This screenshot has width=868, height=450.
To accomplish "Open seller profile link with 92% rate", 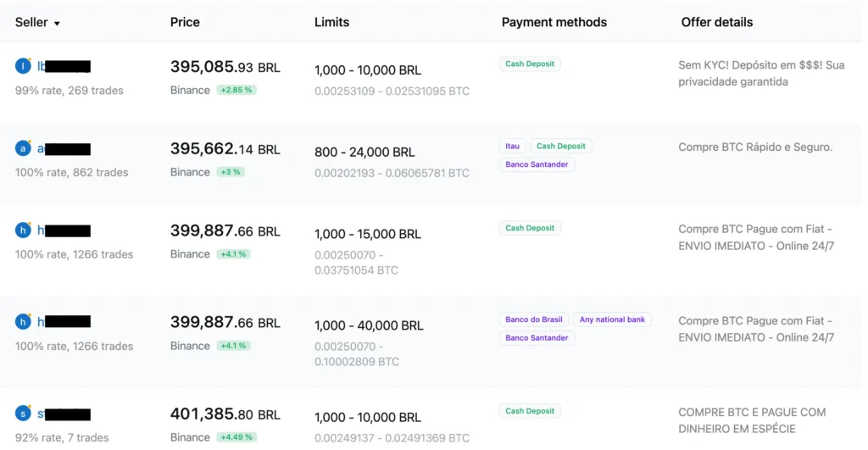I will 64,414.
